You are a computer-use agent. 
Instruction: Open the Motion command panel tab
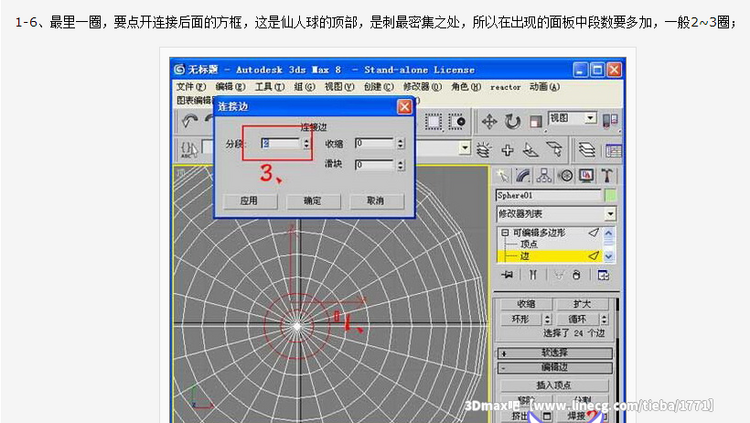coord(566,176)
